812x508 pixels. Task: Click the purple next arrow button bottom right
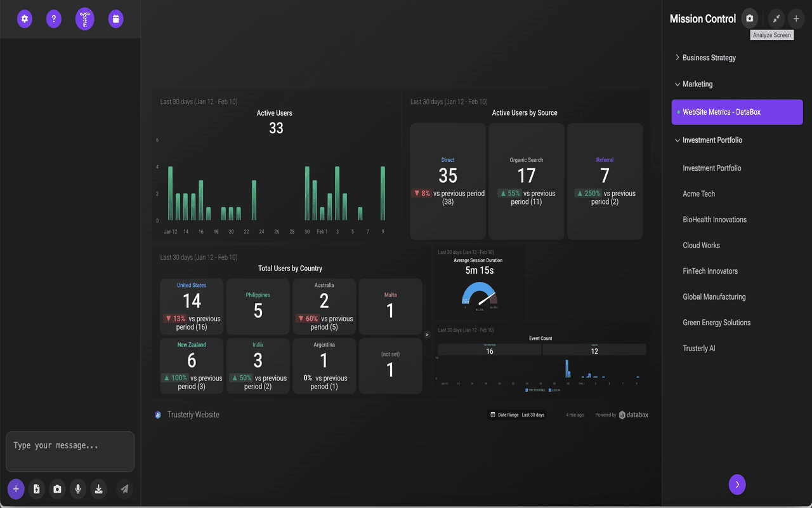click(x=737, y=485)
